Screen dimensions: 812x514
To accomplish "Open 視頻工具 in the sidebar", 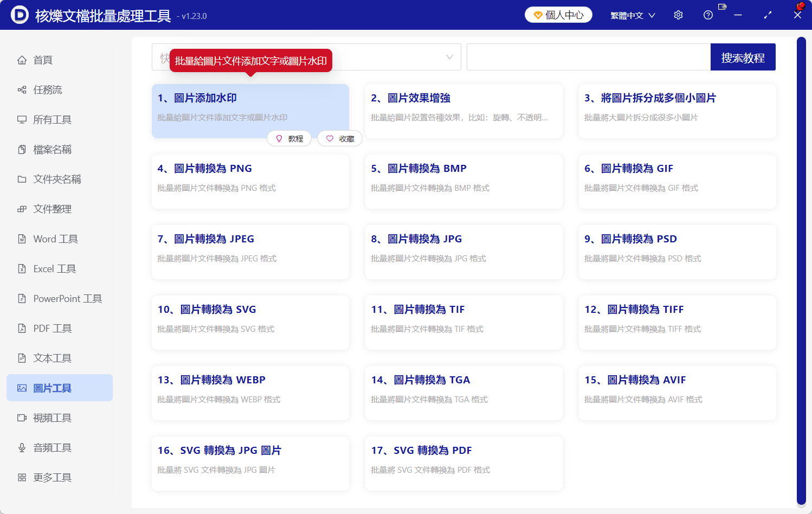I will click(x=60, y=418).
